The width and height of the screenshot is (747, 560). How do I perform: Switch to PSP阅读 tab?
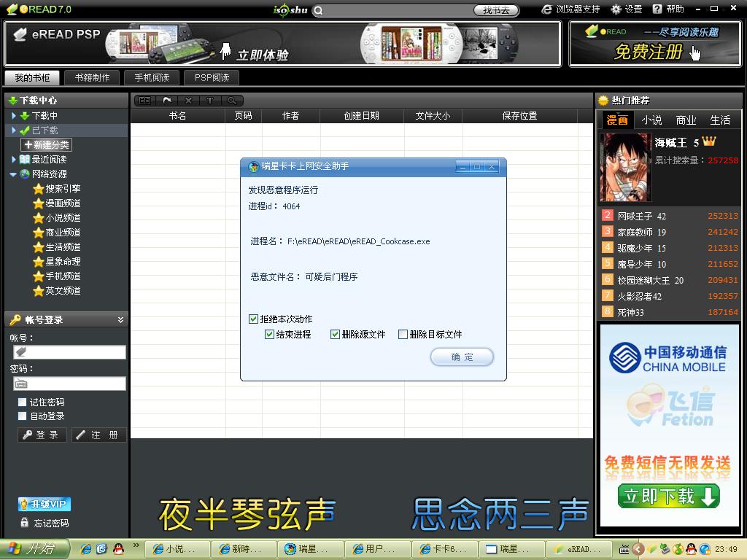coord(212,77)
